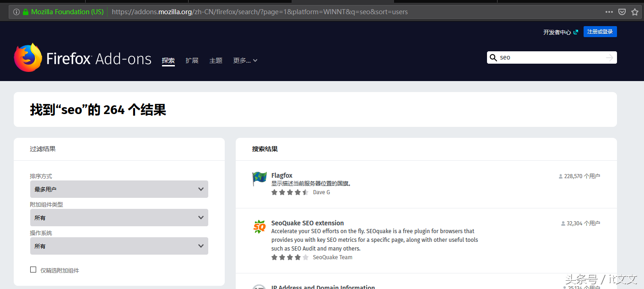Toggle 仅精选附加组件 checkbox

[33, 270]
